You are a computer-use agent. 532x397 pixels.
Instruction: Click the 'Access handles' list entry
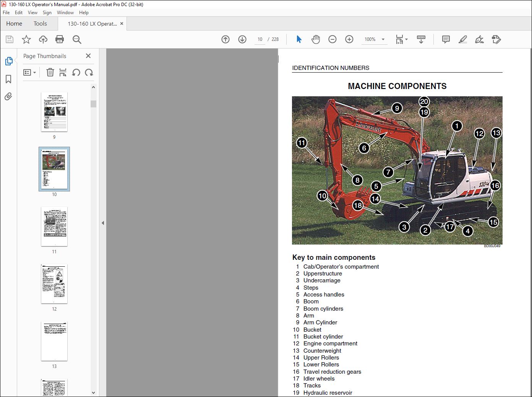pyautogui.click(x=324, y=295)
